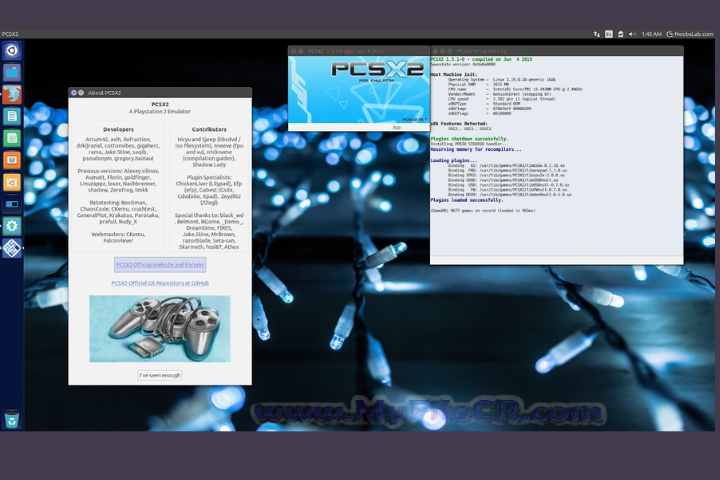Close the About PCSX2 window
720x480 pixels.
[x=73, y=92]
